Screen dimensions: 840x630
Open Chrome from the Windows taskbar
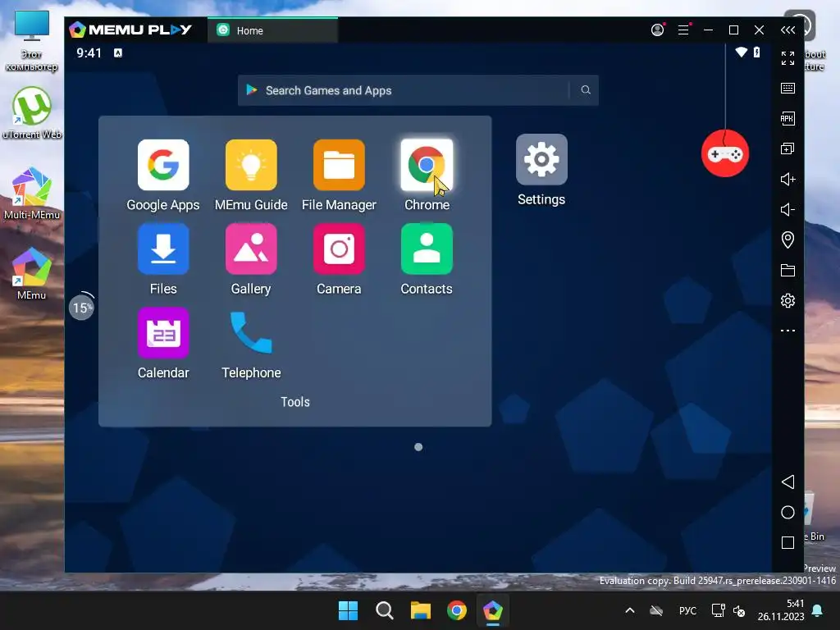point(456,610)
